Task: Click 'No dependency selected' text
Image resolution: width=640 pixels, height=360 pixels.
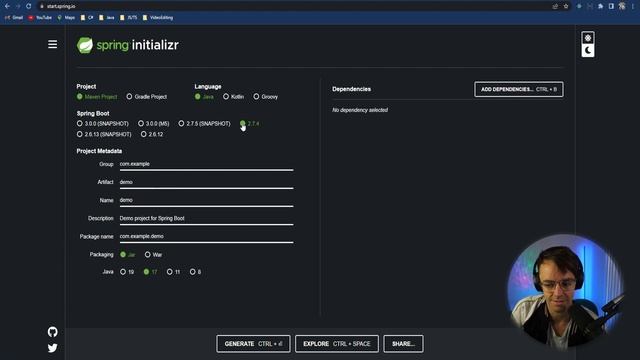Action: click(360, 110)
